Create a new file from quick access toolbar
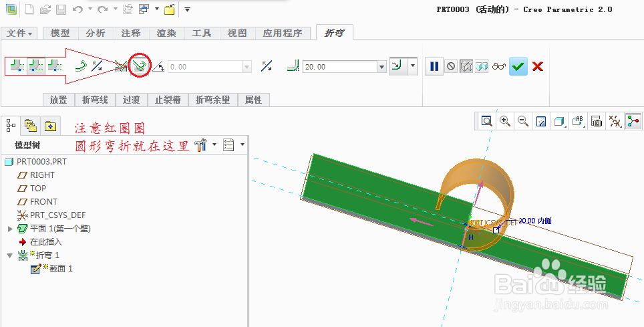Screen dimensions: 644x327 pos(29,9)
